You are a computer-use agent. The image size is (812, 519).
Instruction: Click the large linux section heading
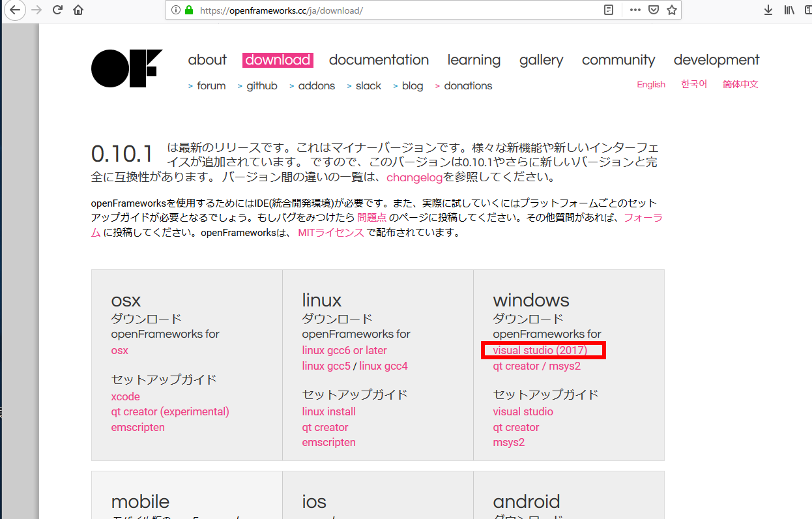click(x=322, y=300)
